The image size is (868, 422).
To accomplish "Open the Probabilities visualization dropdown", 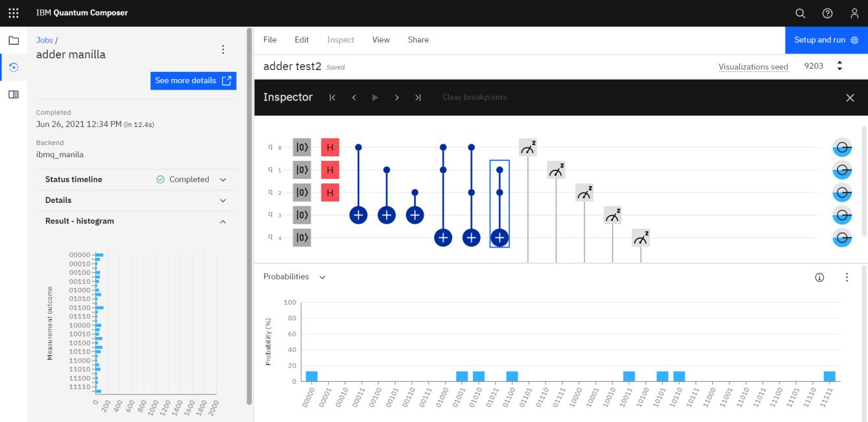I will coord(295,277).
